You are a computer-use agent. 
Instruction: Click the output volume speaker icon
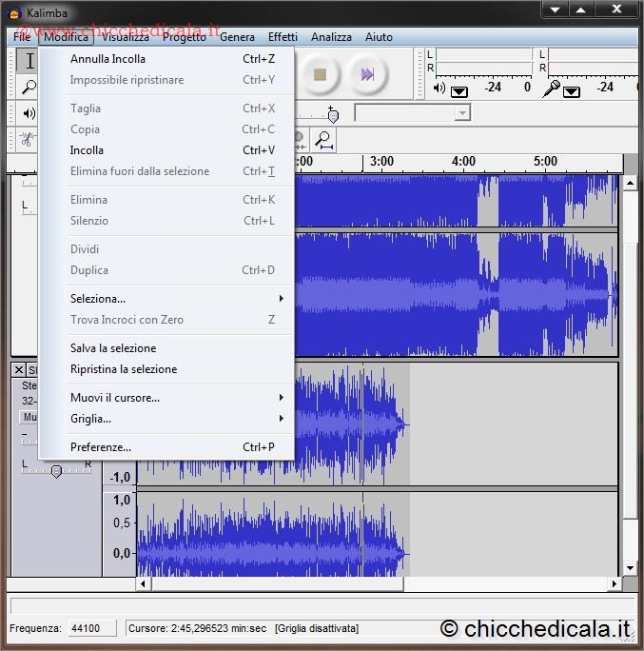tap(439, 88)
